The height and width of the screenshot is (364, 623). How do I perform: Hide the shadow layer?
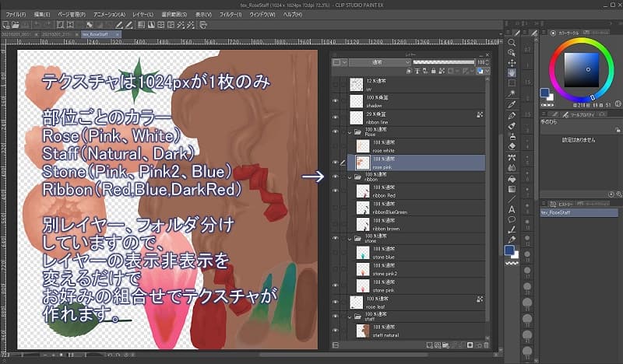pyautogui.click(x=336, y=101)
